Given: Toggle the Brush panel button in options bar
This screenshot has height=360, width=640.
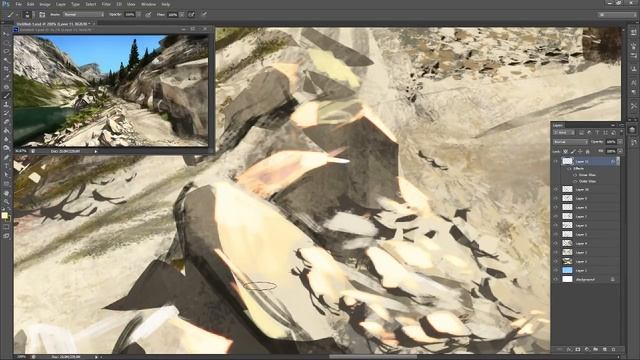Looking at the screenshot, I should click(42, 14).
